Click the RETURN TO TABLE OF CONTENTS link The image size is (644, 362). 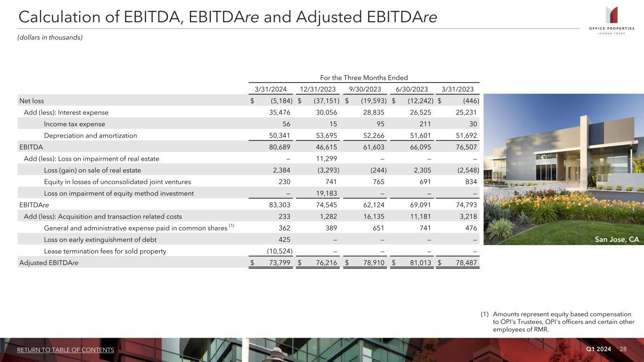(66, 350)
